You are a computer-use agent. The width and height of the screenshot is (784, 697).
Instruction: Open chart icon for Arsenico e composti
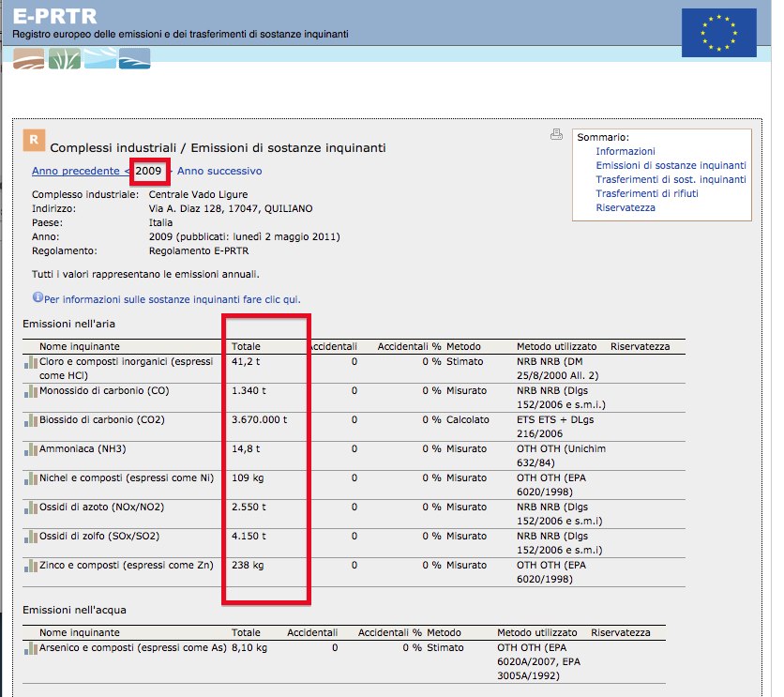click(31, 648)
